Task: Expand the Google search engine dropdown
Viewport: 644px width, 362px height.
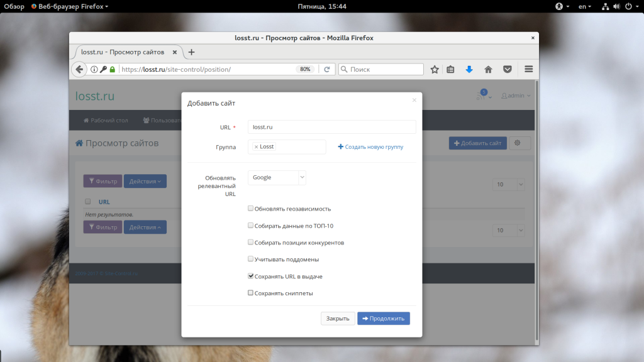Action: pyautogui.click(x=277, y=178)
